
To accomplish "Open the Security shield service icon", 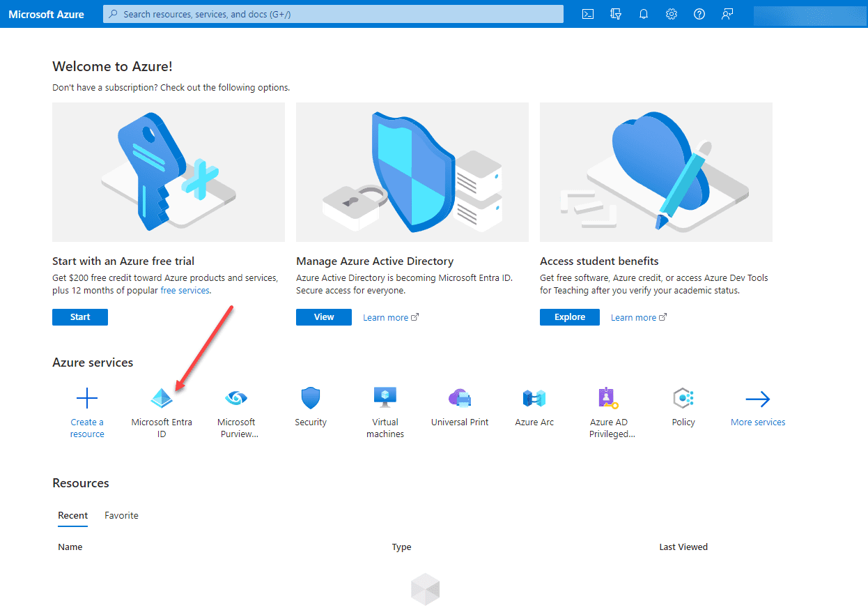I will pos(311,399).
